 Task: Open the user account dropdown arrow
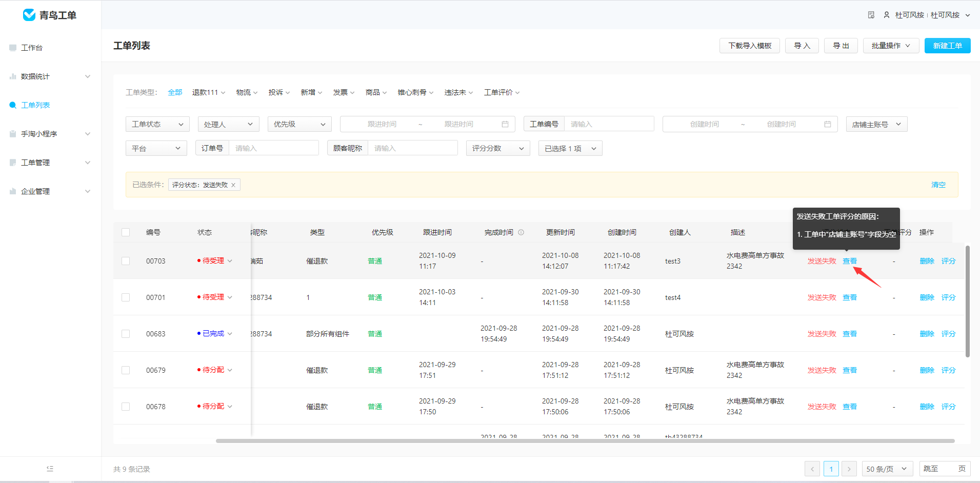click(968, 15)
